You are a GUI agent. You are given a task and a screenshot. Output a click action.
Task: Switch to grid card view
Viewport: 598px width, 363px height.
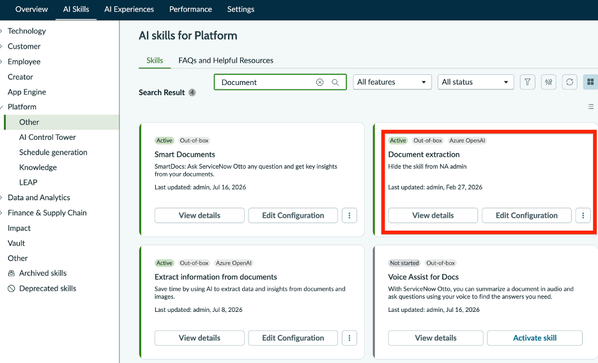pyautogui.click(x=590, y=82)
